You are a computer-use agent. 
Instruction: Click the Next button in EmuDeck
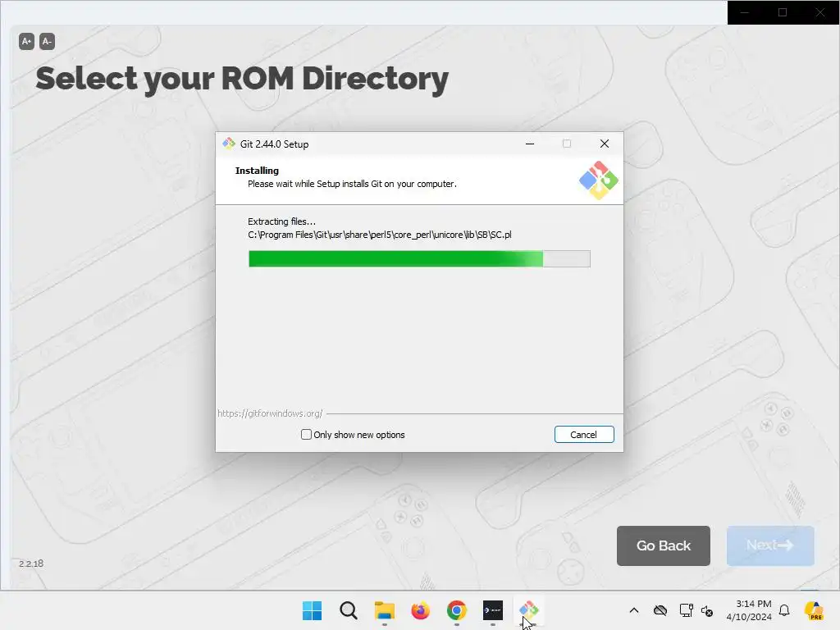770,546
